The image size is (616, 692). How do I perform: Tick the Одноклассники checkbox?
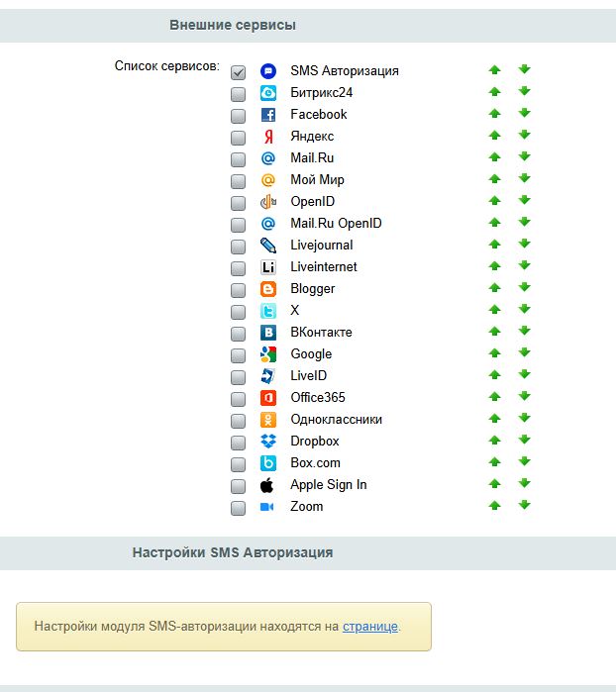tap(238, 421)
